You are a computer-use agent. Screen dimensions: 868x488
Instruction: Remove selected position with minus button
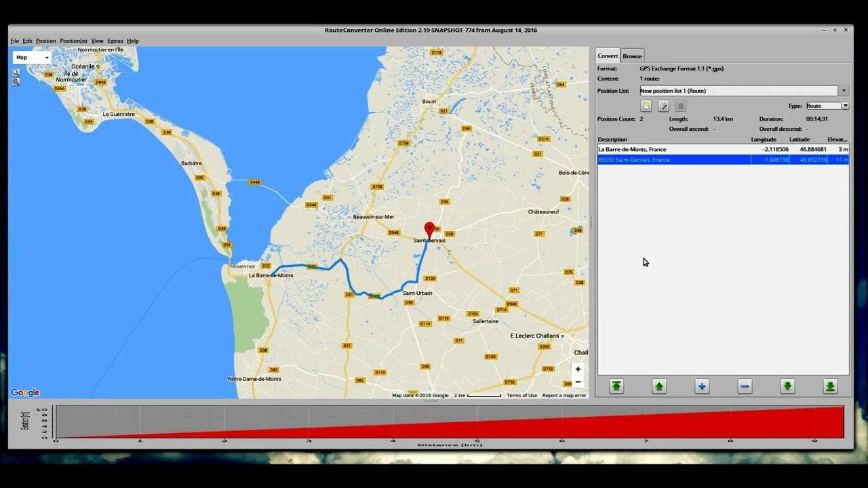[745, 386]
